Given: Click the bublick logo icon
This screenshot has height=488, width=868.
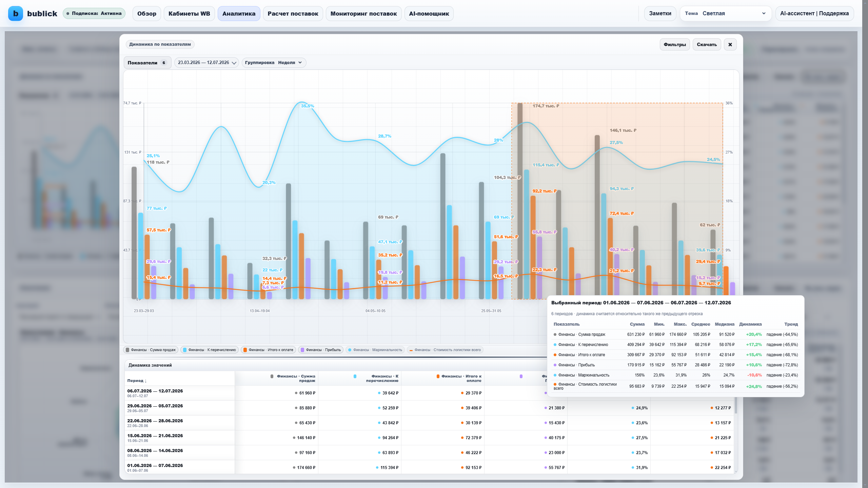Looking at the screenshot, I should click(x=15, y=14).
